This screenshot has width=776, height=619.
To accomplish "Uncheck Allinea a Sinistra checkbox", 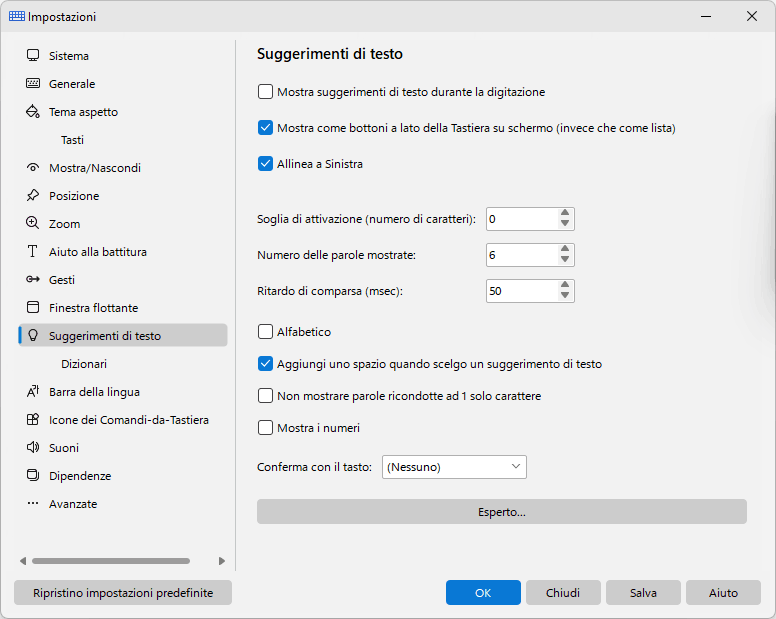I will click(x=265, y=164).
